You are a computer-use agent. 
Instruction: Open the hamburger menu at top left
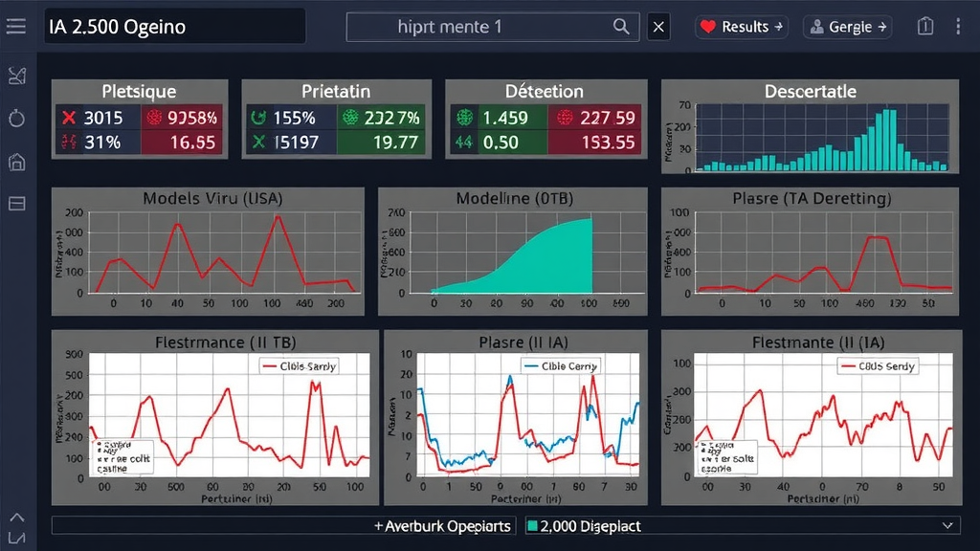pos(16,27)
